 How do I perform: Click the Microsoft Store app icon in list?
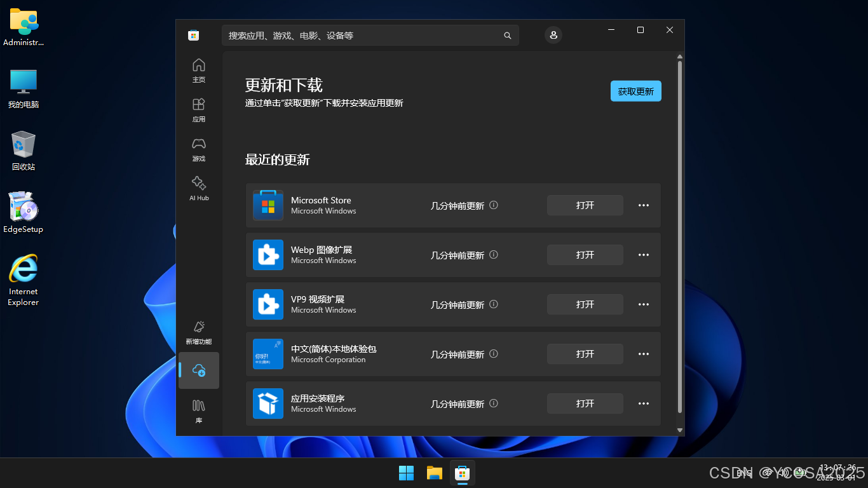pyautogui.click(x=268, y=205)
